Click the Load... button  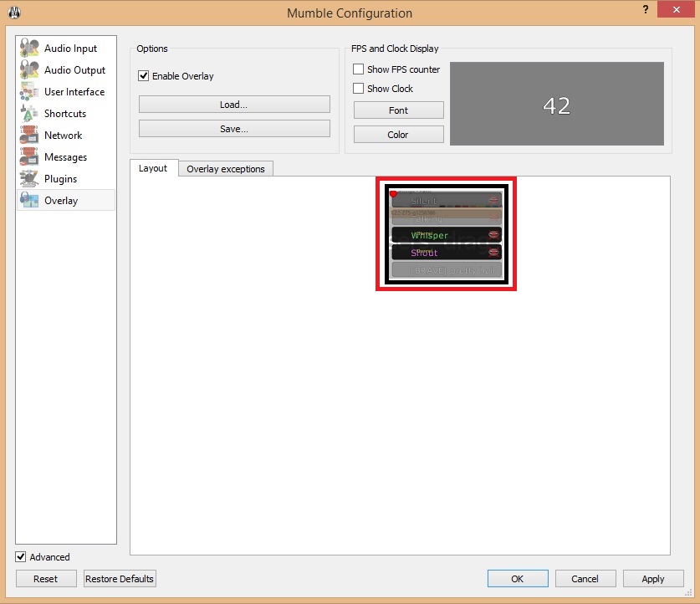click(x=234, y=105)
